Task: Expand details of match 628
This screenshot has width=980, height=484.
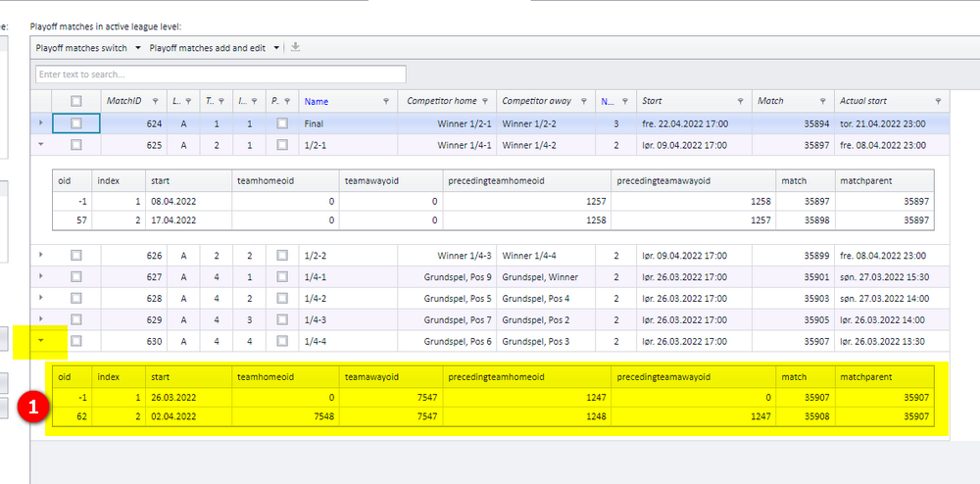Action: 41,297
